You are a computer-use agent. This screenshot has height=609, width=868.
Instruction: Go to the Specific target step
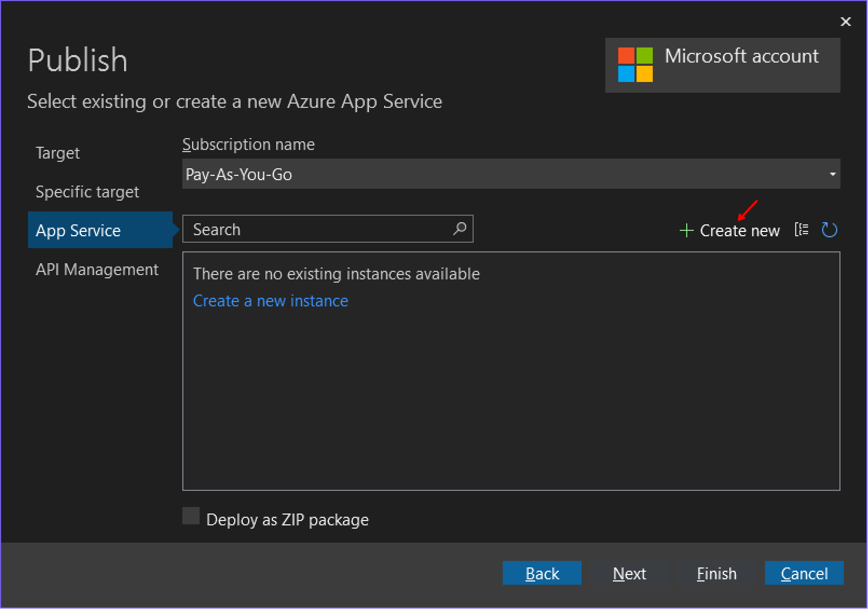point(87,192)
